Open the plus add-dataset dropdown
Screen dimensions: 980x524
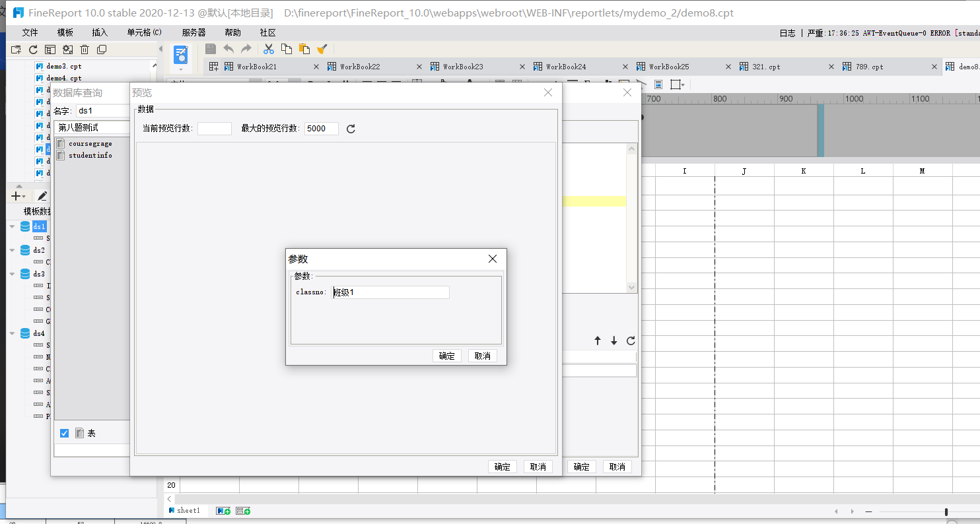pyautogui.click(x=18, y=196)
